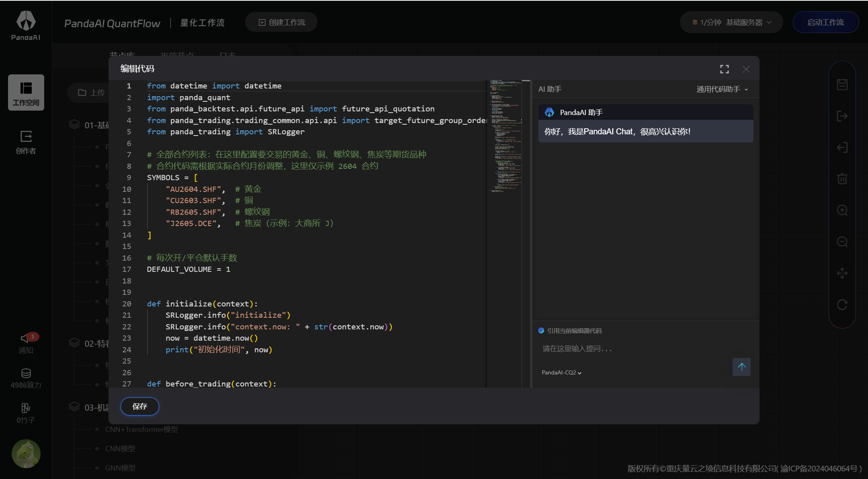
Task: Click the def initialize(context) line
Action: pos(203,304)
